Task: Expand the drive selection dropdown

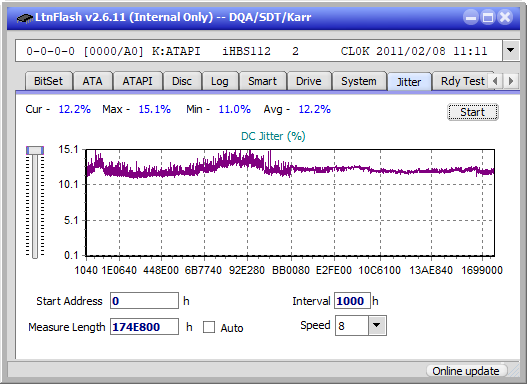Action: coord(511,51)
